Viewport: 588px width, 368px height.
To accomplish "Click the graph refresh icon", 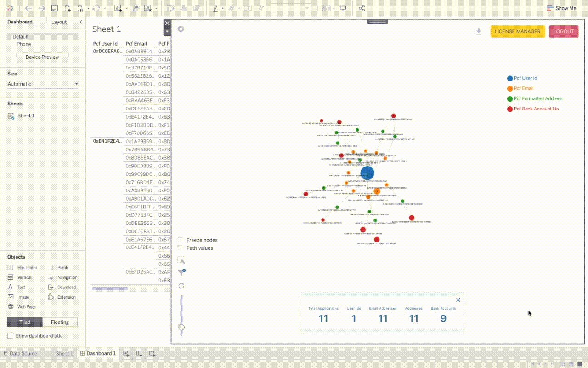I will click(x=181, y=286).
